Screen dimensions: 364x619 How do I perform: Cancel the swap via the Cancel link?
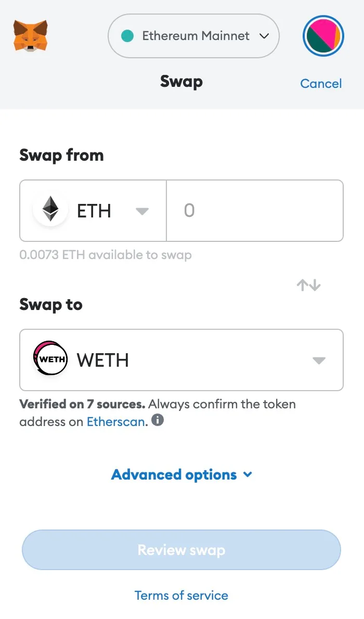tap(321, 83)
